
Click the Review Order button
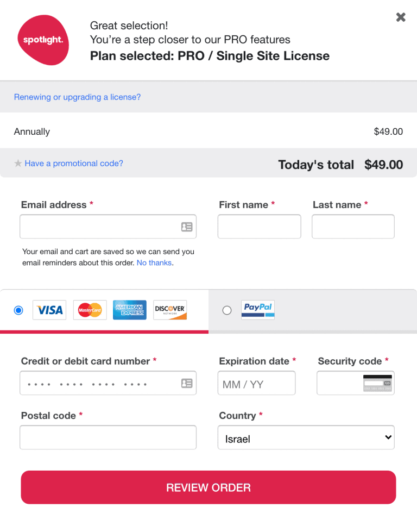click(208, 487)
